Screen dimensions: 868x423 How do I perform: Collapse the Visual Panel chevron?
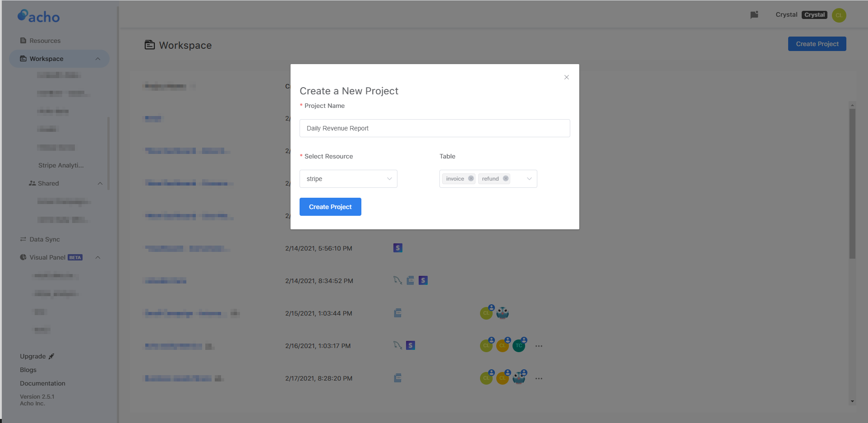click(x=98, y=257)
